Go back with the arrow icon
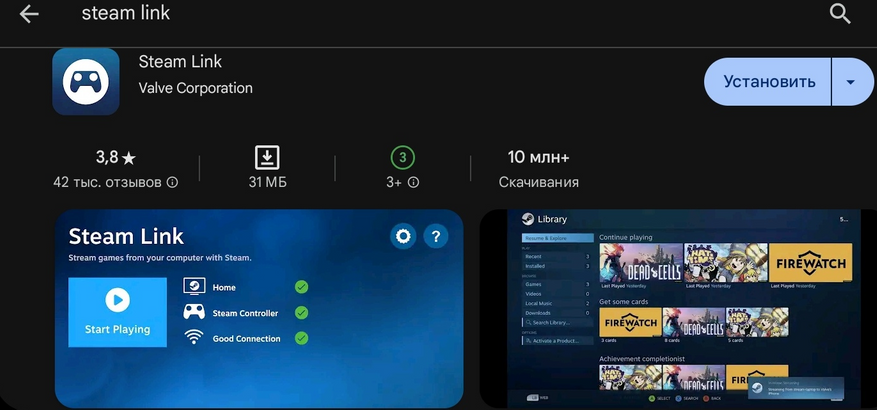The image size is (877, 410). (29, 15)
